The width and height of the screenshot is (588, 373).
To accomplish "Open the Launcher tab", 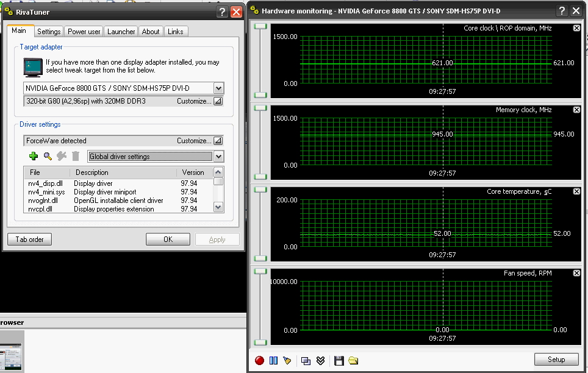I will click(121, 32).
